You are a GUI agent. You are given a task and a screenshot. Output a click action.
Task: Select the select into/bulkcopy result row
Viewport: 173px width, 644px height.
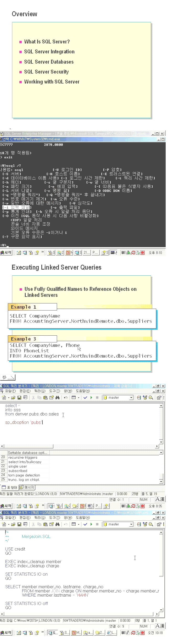[25, 462]
